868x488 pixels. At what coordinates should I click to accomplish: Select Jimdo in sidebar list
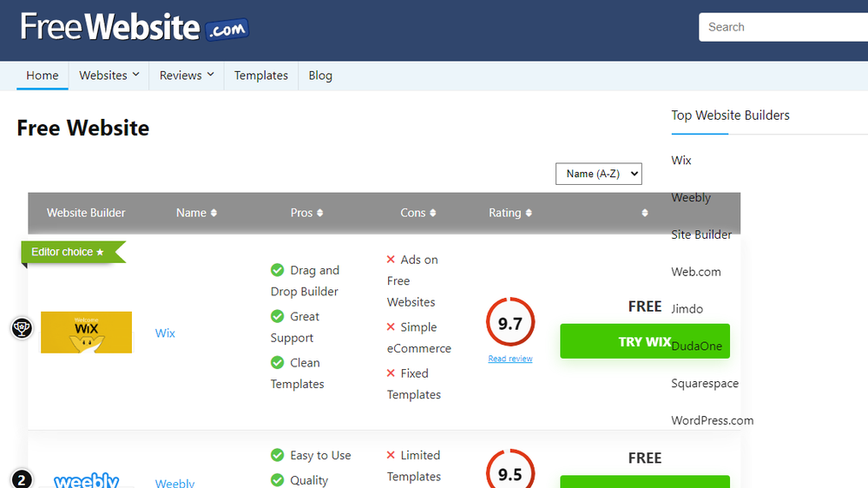tap(687, 308)
